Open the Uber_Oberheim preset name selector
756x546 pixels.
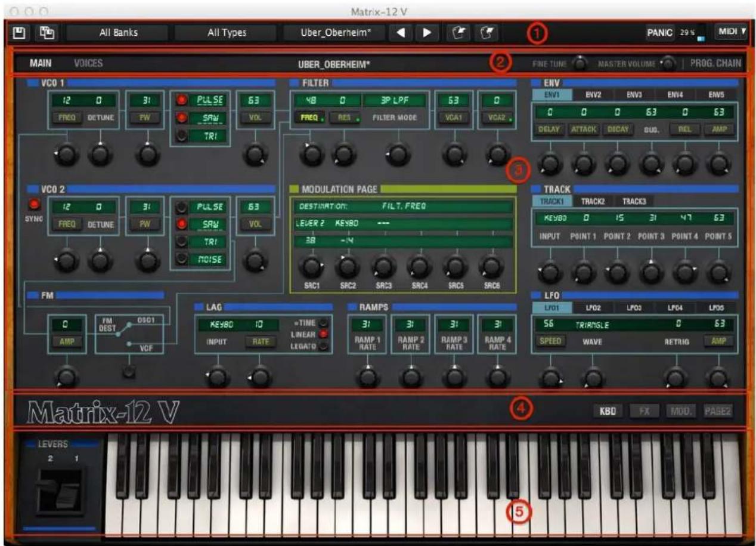pyautogui.click(x=335, y=33)
